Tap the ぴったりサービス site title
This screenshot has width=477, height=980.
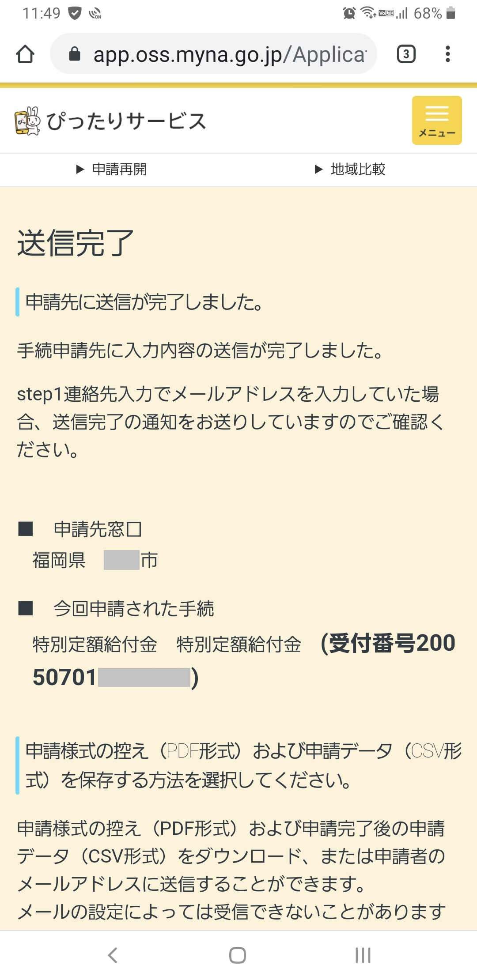[x=126, y=121]
